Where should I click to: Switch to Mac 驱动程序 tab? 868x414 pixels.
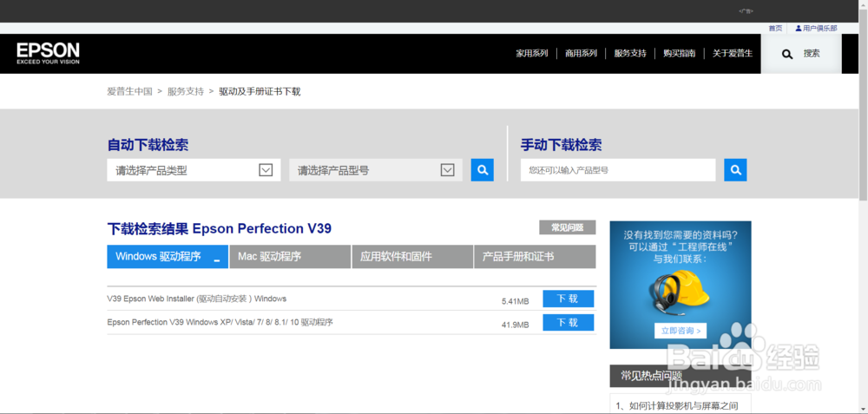[290, 257]
